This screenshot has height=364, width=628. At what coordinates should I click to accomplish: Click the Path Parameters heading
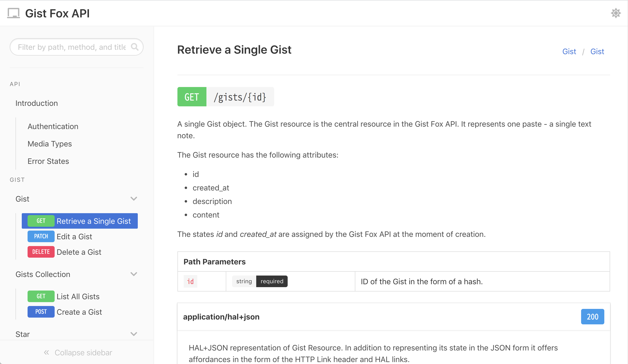215,262
